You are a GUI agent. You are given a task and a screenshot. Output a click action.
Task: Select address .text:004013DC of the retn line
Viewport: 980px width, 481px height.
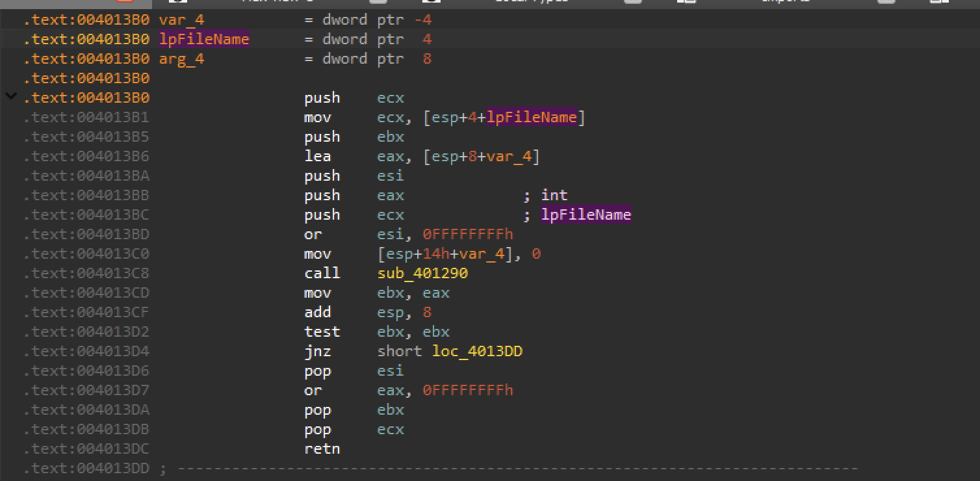(86, 449)
